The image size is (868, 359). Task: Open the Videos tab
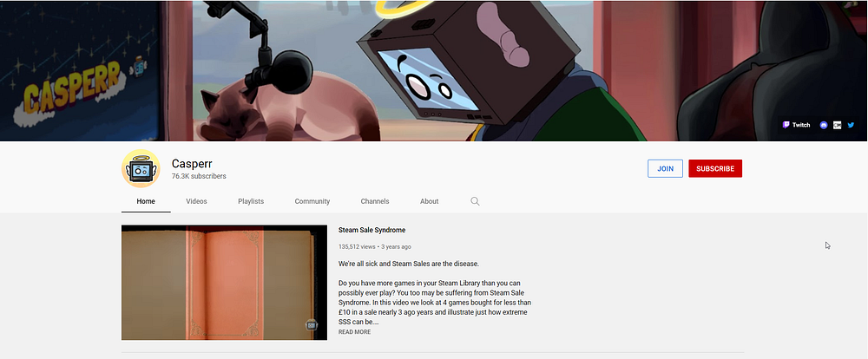coord(196,201)
